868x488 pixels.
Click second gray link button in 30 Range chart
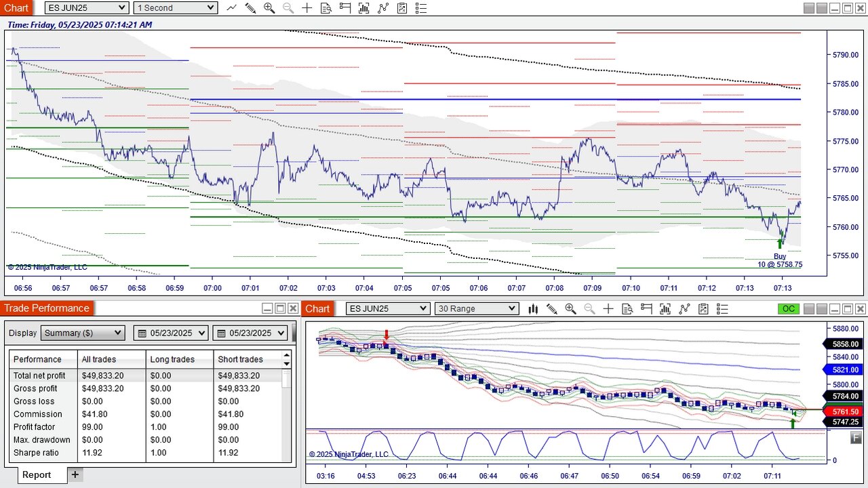coord(821,309)
